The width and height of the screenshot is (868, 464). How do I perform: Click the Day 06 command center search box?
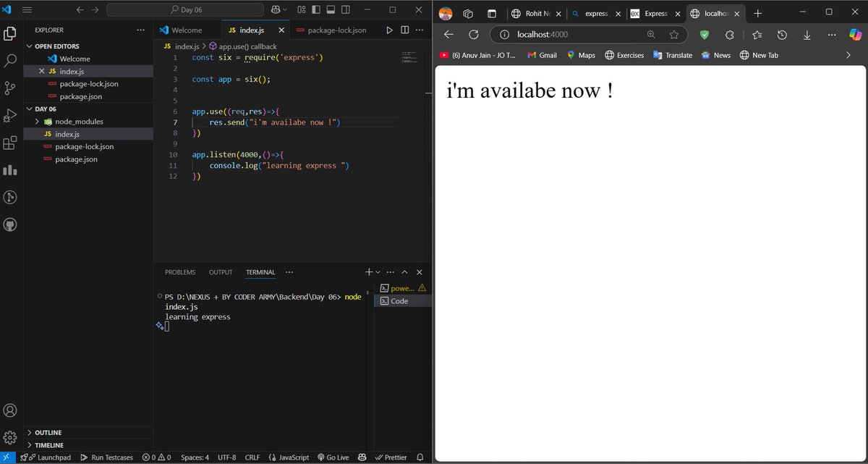point(186,10)
